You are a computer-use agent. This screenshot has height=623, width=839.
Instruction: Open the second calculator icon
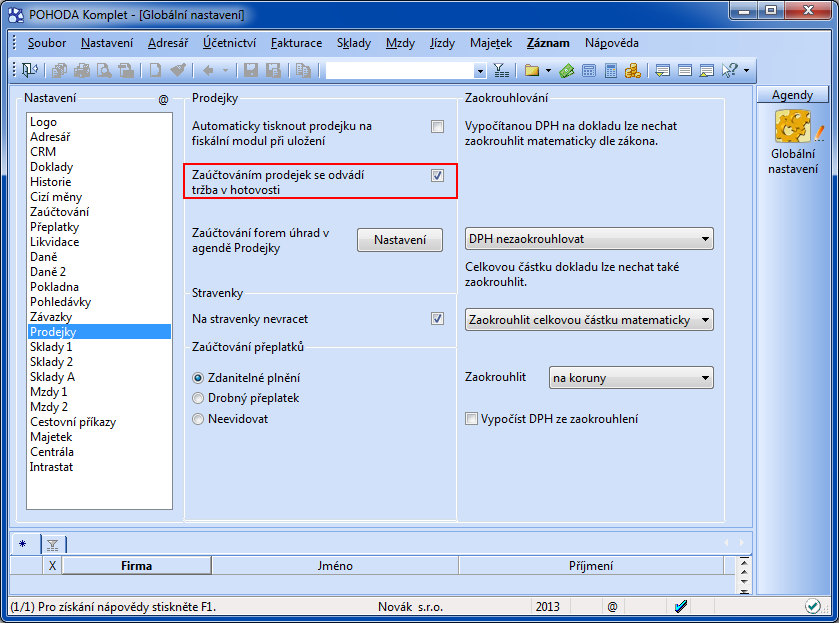611,70
